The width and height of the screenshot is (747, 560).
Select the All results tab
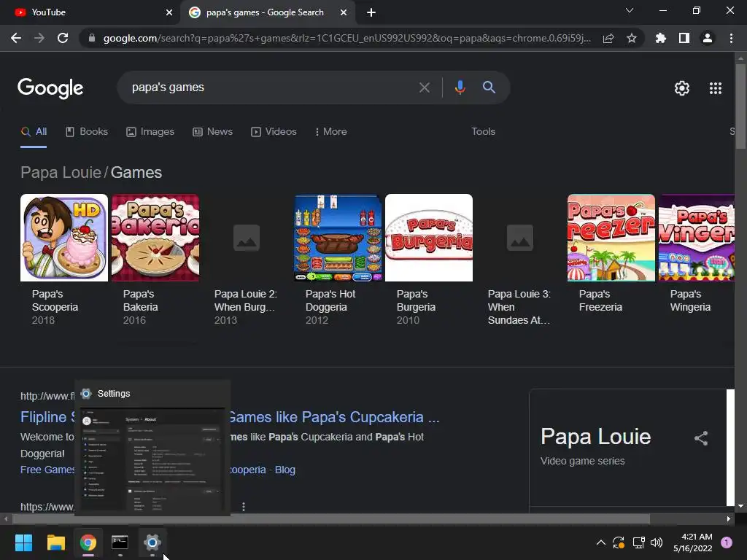point(34,131)
